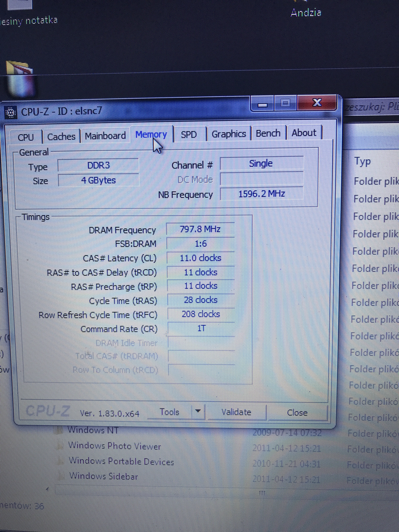Open the About tab

point(304,132)
